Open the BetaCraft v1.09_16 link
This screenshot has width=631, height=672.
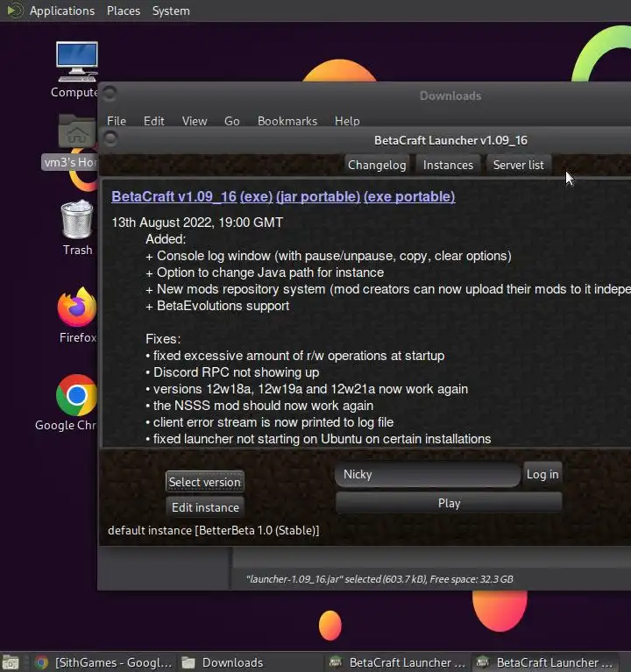pos(174,197)
